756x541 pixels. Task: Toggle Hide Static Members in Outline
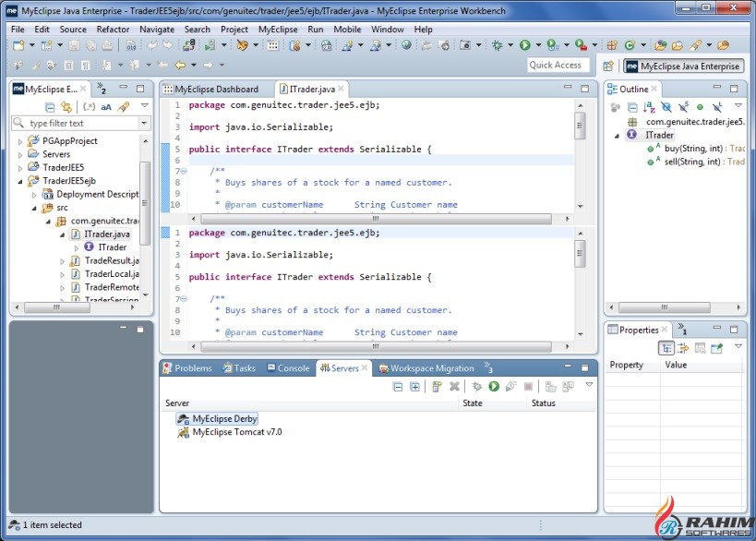click(x=683, y=106)
